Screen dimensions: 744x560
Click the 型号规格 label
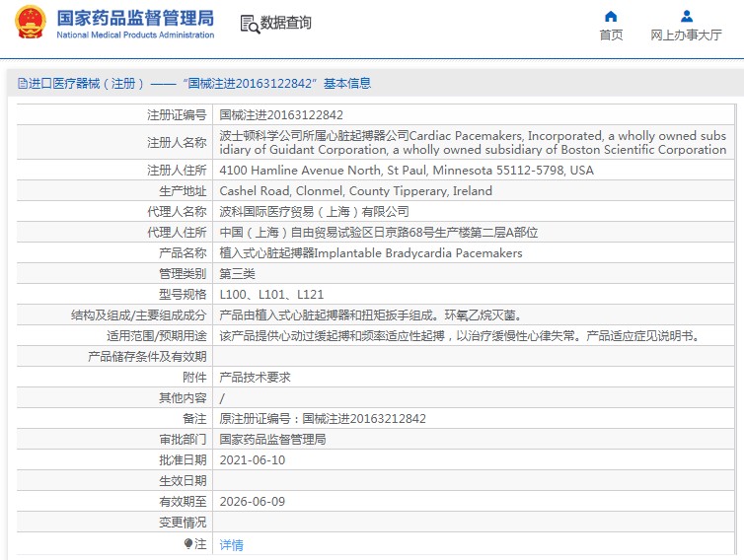(x=183, y=295)
